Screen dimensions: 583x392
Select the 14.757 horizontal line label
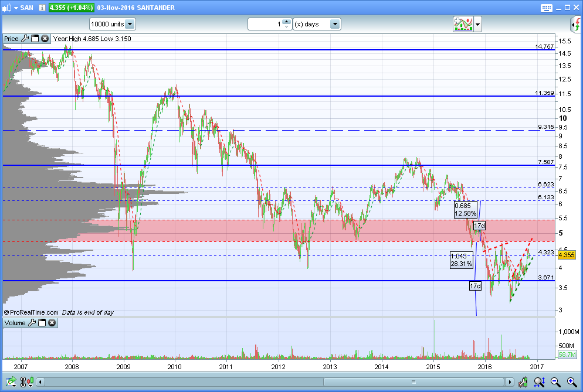point(544,46)
